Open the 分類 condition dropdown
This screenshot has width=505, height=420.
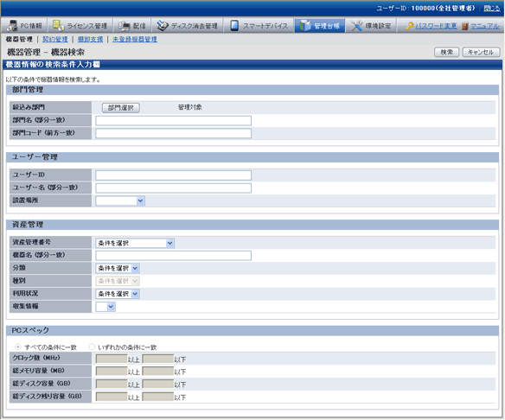(x=118, y=268)
